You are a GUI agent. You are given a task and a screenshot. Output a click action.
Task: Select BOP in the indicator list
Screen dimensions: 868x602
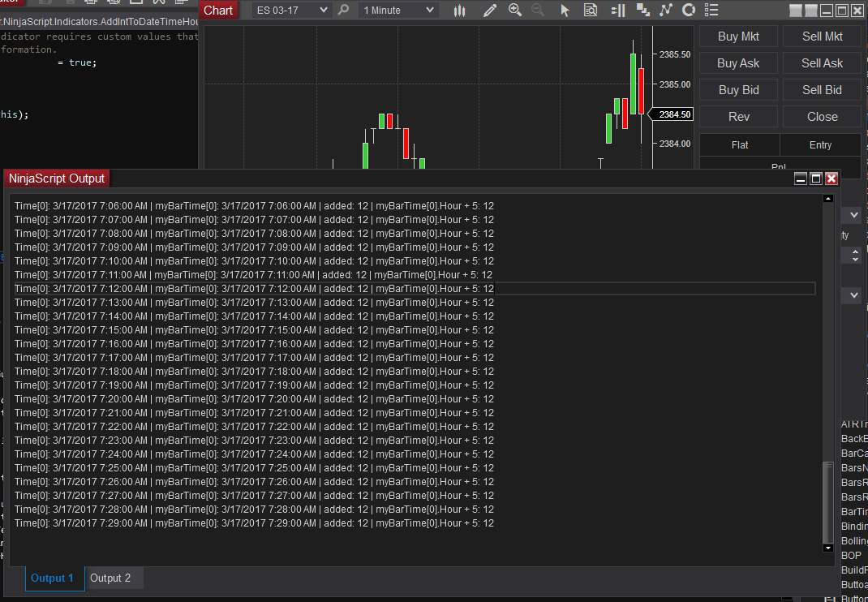(x=851, y=556)
